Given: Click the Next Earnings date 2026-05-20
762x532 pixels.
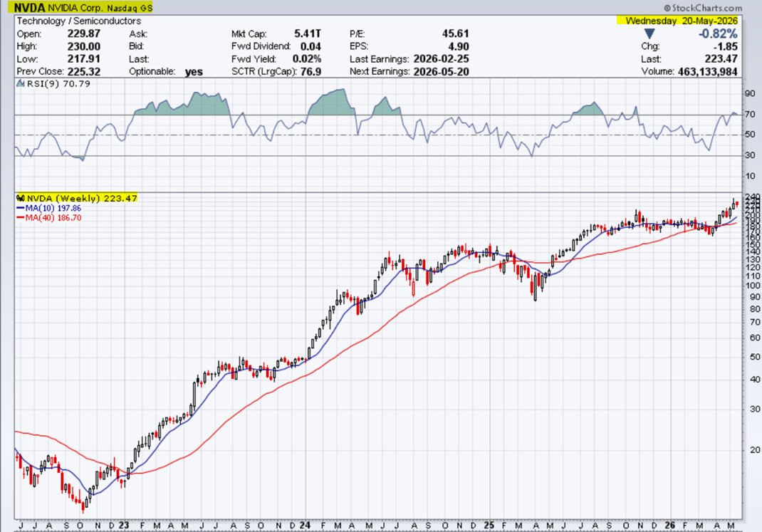Looking at the screenshot, I should click(x=442, y=71).
